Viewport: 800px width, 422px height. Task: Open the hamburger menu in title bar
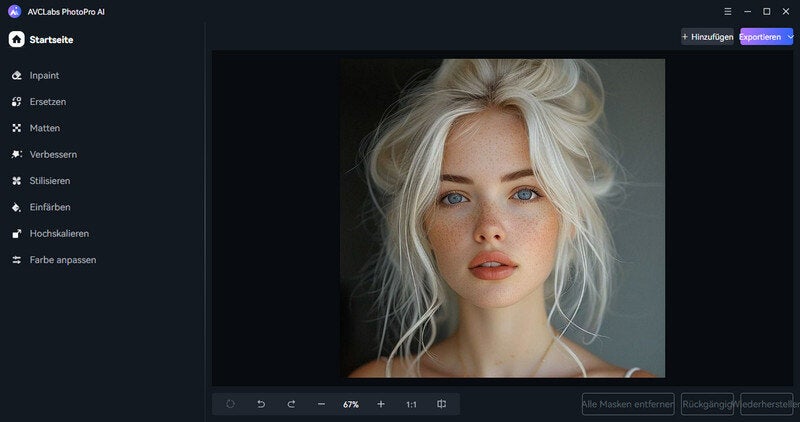point(728,11)
